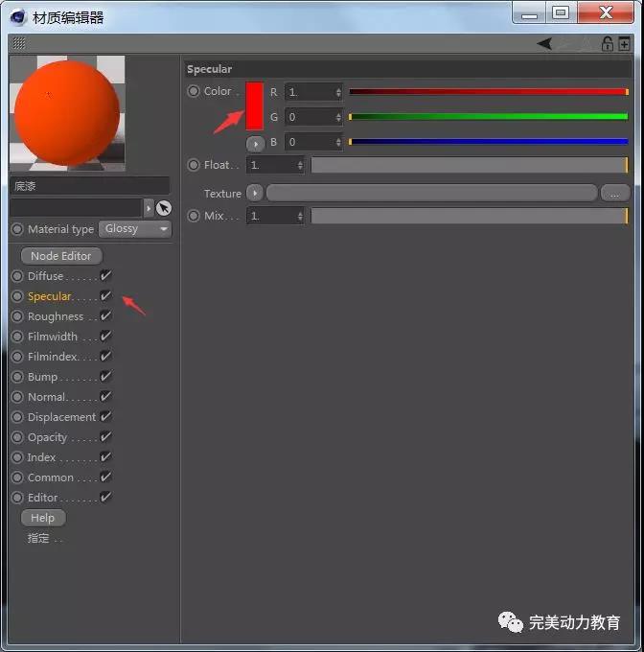Click the Texture arrow button icon

tap(254, 193)
